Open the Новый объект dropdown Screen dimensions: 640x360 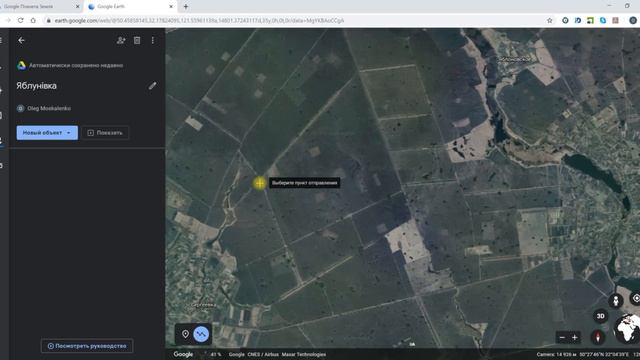coord(47,133)
